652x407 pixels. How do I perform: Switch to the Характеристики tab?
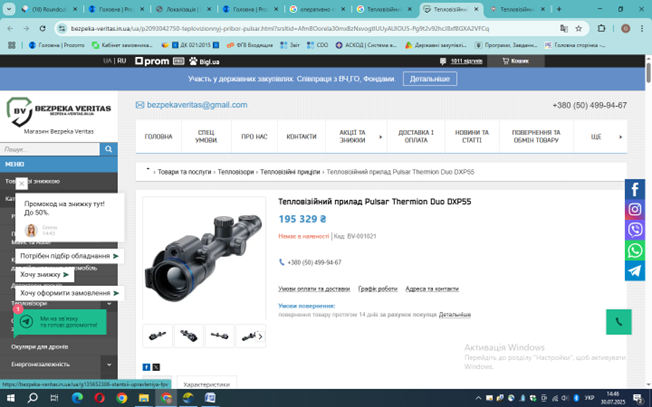pos(207,384)
